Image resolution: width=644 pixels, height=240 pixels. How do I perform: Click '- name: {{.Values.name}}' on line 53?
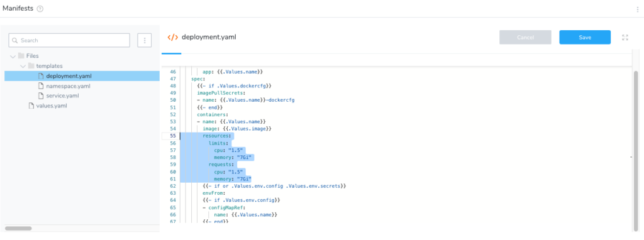point(232,121)
